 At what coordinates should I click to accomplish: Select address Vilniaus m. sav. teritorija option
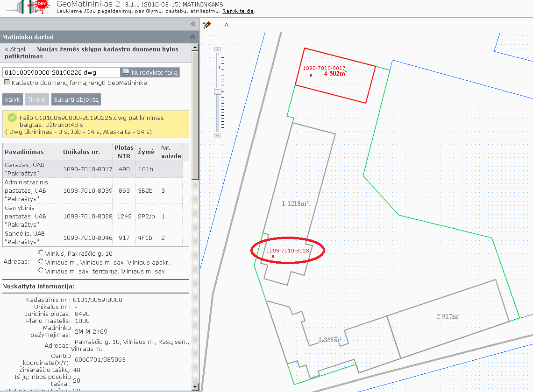(x=41, y=270)
